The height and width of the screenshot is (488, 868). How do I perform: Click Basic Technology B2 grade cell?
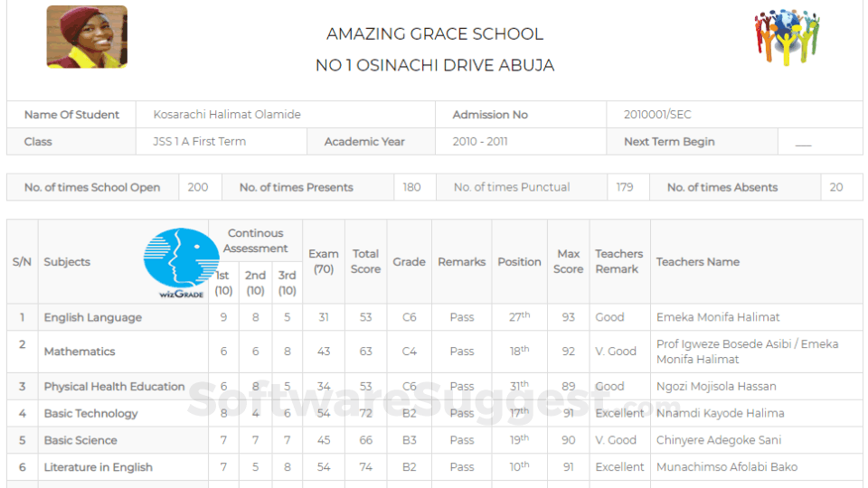click(x=410, y=413)
